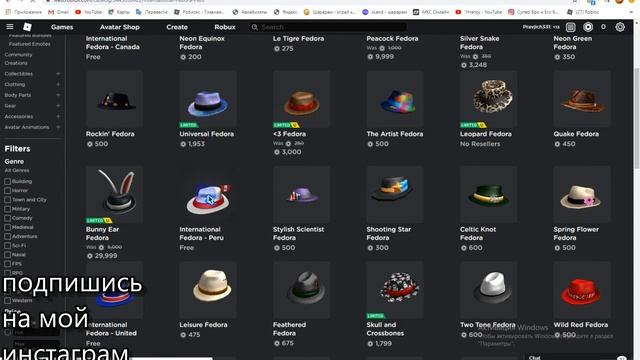This screenshot has width=640, height=360.
Task: Open the Robux balance icon
Action: pos(588,27)
